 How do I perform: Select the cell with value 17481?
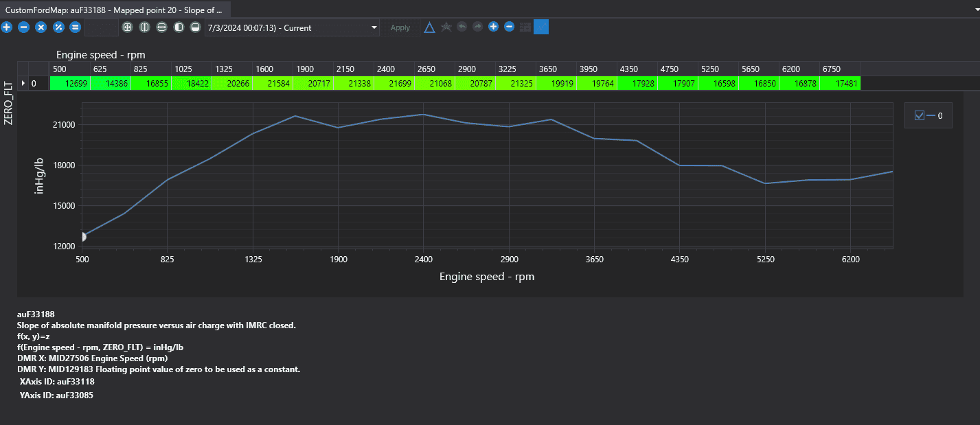[x=840, y=83]
